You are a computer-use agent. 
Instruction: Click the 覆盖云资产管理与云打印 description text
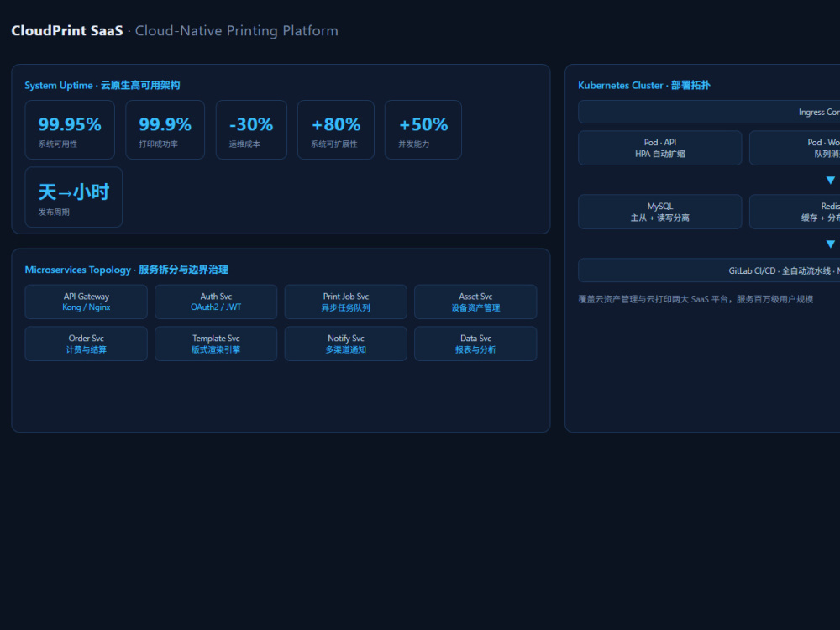(x=696, y=299)
